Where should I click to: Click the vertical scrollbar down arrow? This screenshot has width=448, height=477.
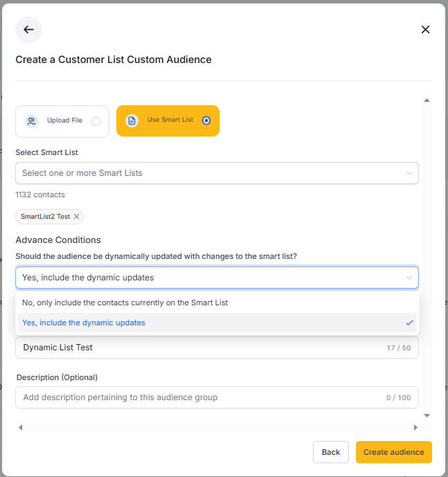[427, 415]
